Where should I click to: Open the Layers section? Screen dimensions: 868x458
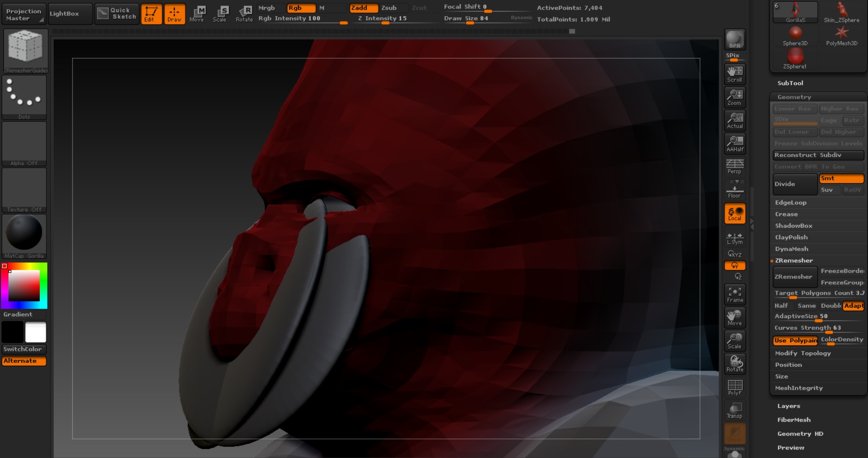[x=789, y=406]
